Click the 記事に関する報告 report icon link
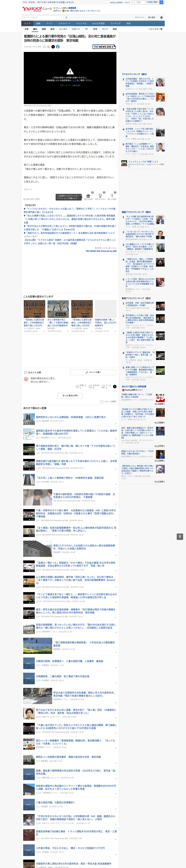The height and width of the screenshot is (868, 186). click(31, 199)
